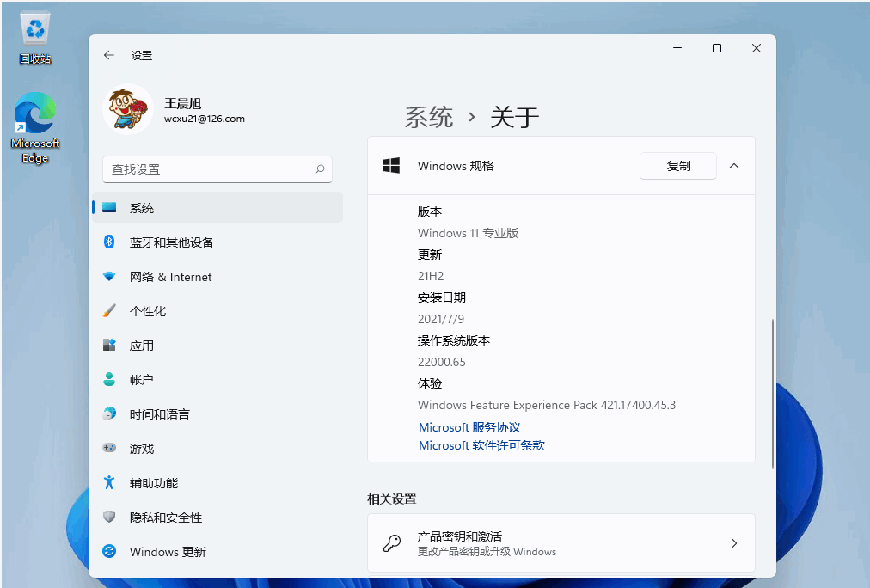Image resolution: width=870 pixels, height=588 pixels.
Task: Open the person icon for 帐户
Action: 109,379
